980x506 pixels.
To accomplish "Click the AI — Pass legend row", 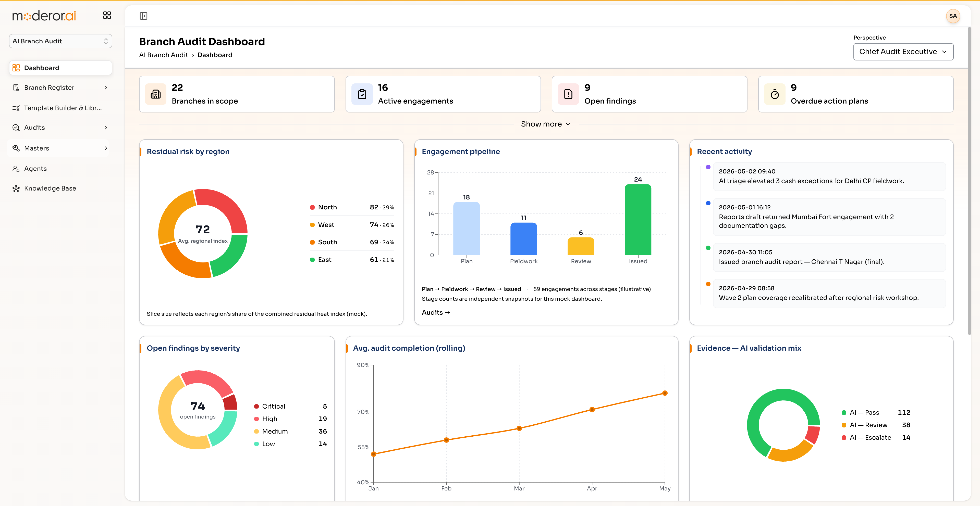I will (x=876, y=412).
